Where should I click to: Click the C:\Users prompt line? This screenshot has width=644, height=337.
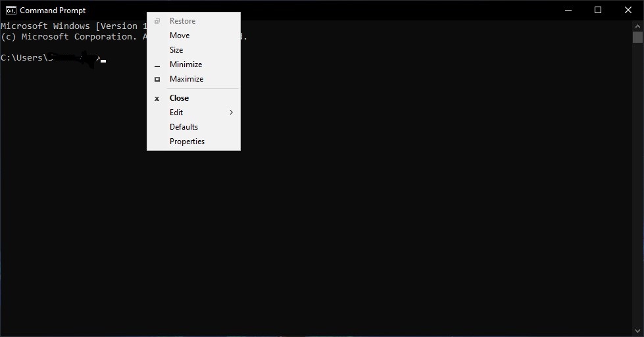click(53, 57)
